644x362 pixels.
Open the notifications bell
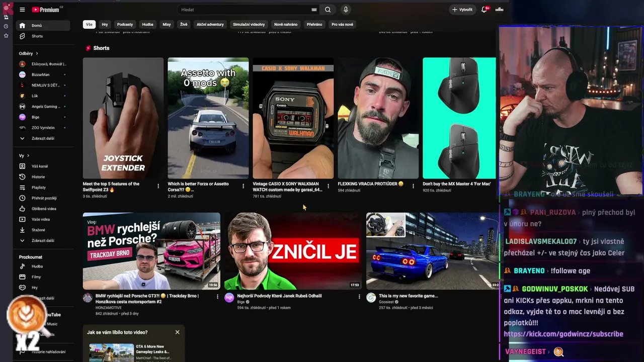click(485, 10)
